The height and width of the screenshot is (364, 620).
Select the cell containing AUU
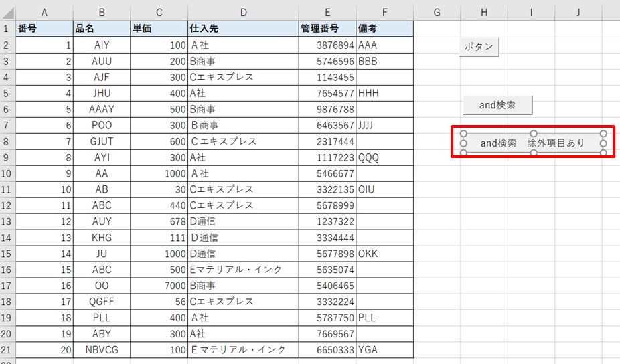click(102, 62)
